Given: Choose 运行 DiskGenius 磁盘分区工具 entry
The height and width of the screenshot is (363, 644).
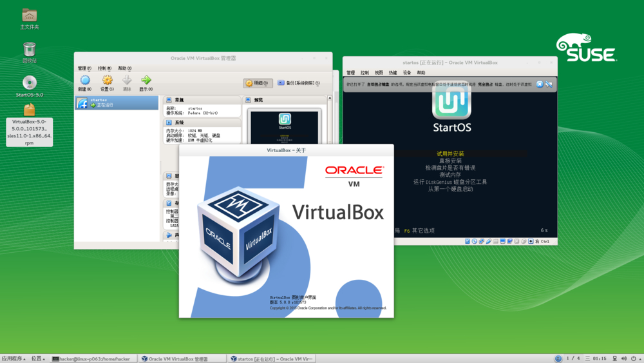Looking at the screenshot, I should (x=450, y=182).
